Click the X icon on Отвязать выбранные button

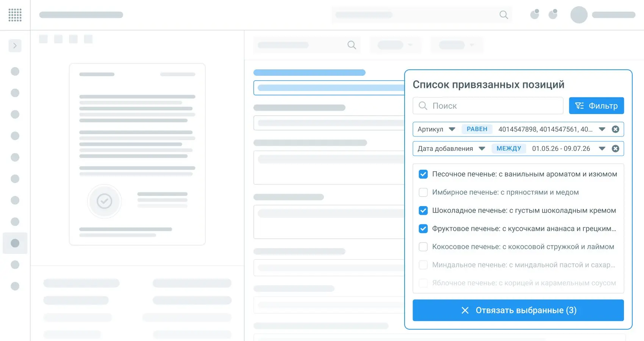(465, 310)
